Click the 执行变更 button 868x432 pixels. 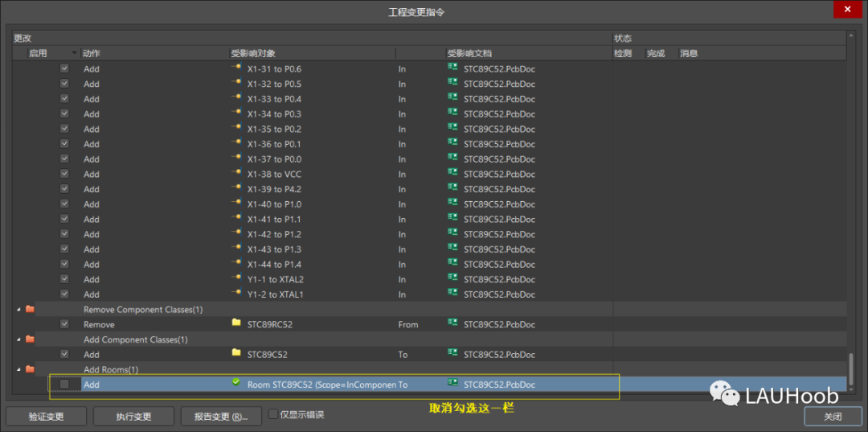tap(133, 416)
